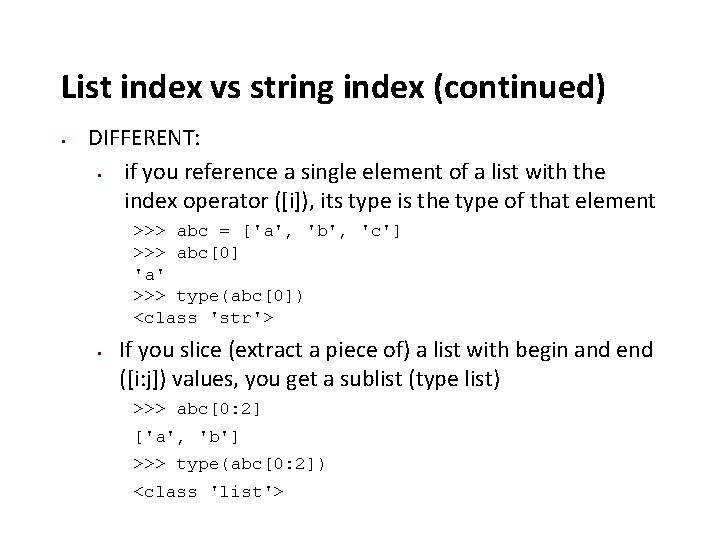
Task: Click the output <class 'str'>
Action: (x=204, y=317)
